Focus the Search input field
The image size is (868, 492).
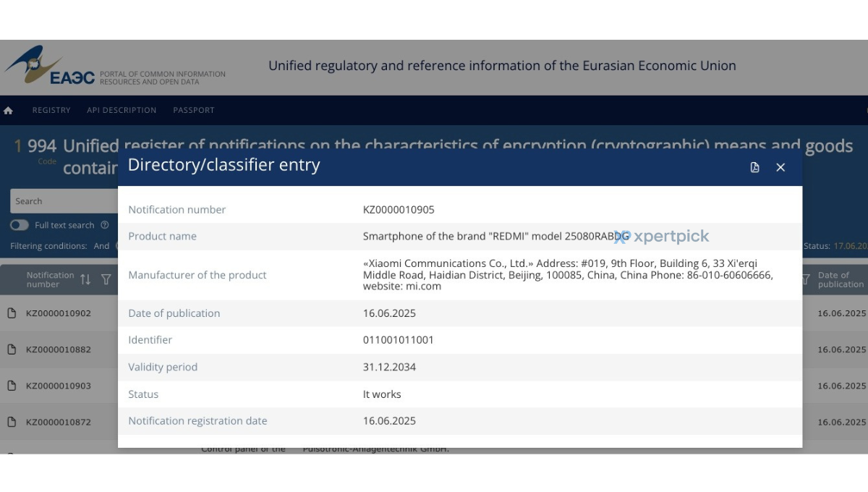(64, 201)
